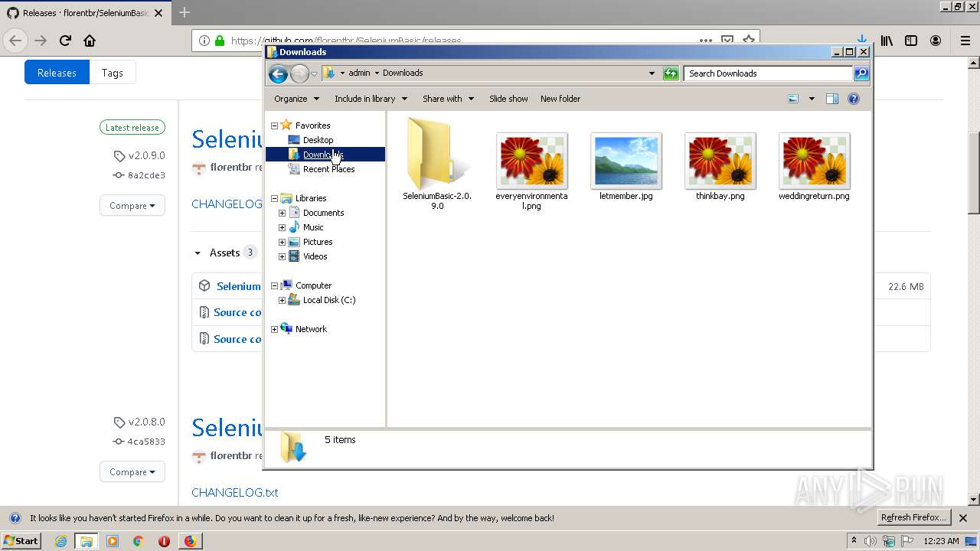Expand the Network tree node
This screenshot has height=551, width=980.
274,329
